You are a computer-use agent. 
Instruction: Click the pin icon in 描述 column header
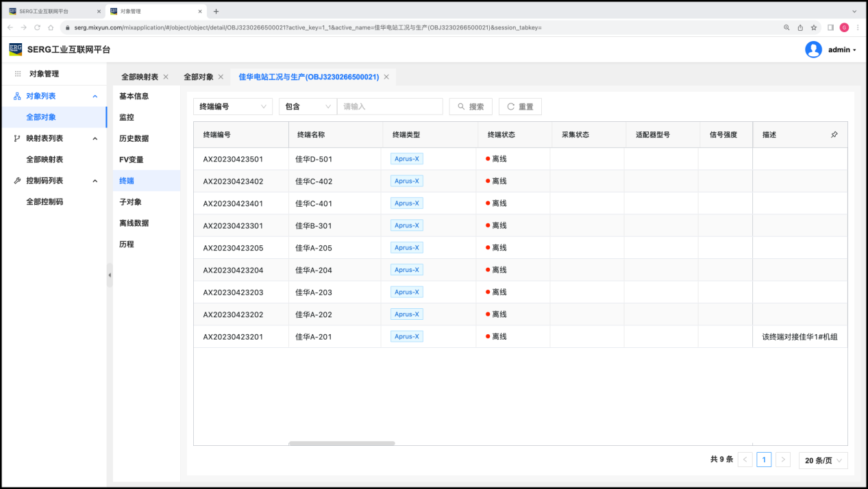(834, 135)
